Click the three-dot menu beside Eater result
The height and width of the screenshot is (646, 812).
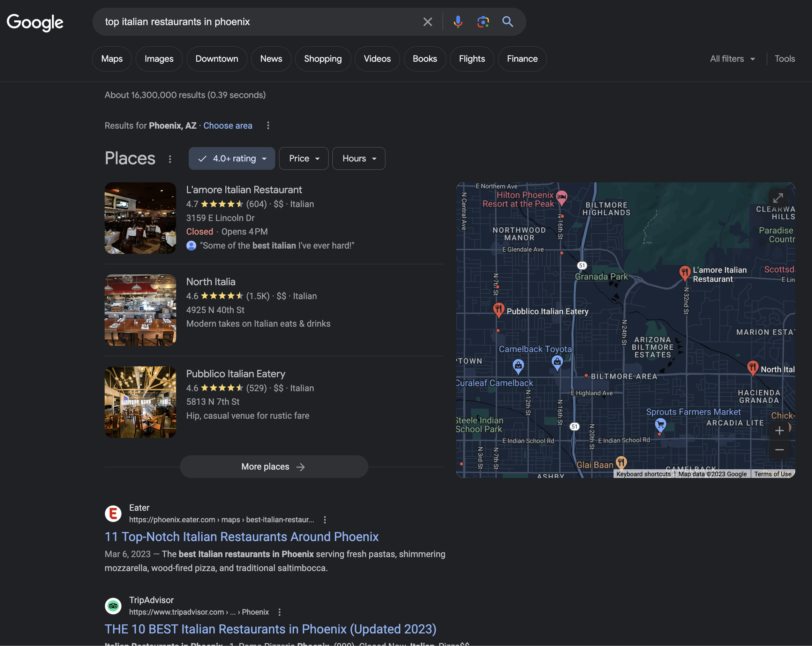point(324,519)
